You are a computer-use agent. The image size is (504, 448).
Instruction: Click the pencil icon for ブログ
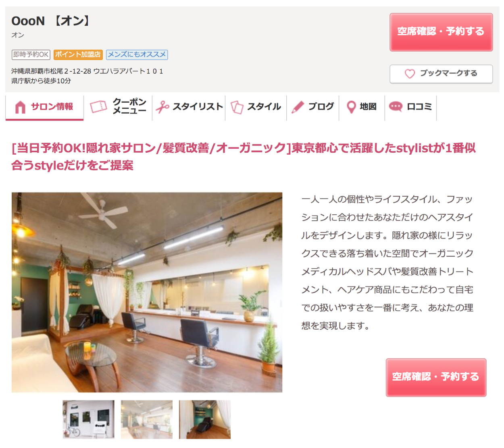tap(298, 107)
